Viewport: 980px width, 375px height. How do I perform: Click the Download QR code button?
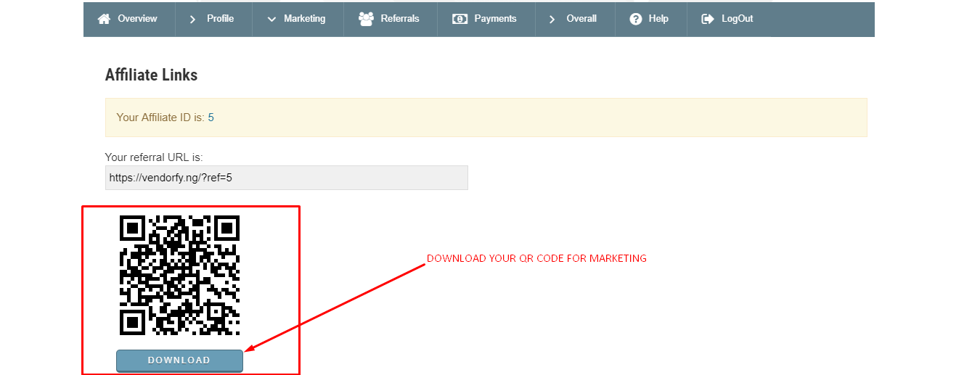(179, 360)
